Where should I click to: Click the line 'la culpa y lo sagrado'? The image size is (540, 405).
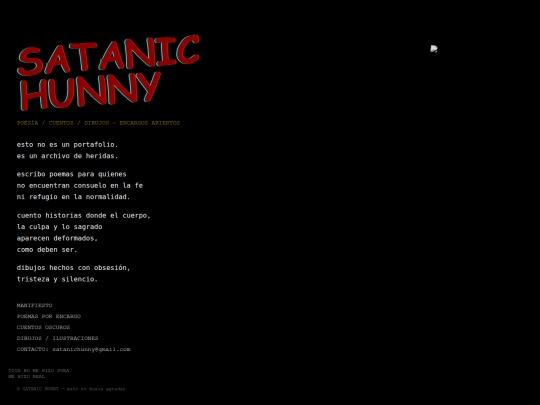(x=59, y=227)
